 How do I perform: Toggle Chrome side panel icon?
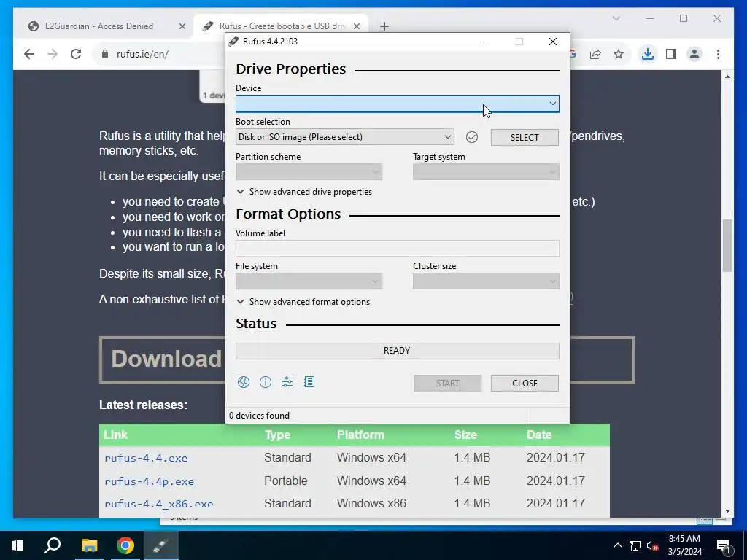click(671, 54)
